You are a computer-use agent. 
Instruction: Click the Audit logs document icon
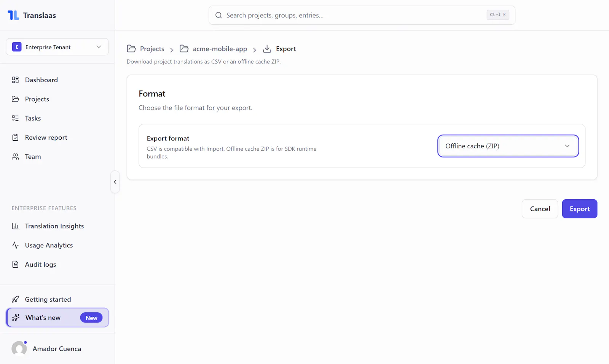[15, 264]
